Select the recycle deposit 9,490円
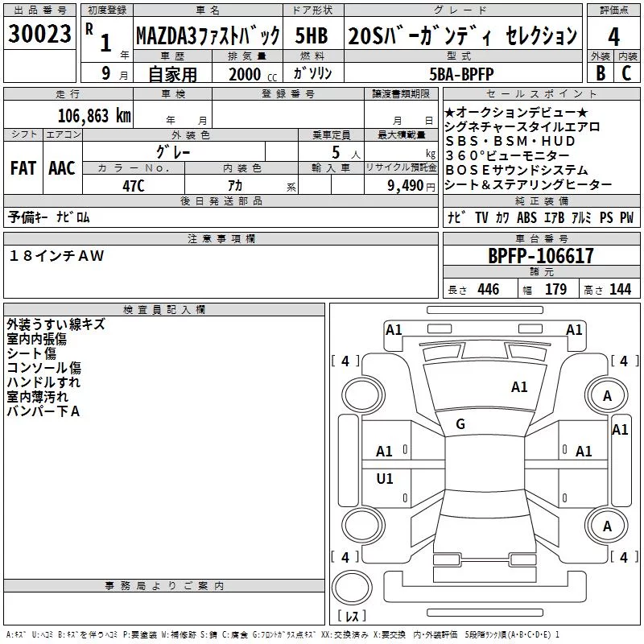Image resolution: width=644 pixels, height=644 pixels. (411, 186)
